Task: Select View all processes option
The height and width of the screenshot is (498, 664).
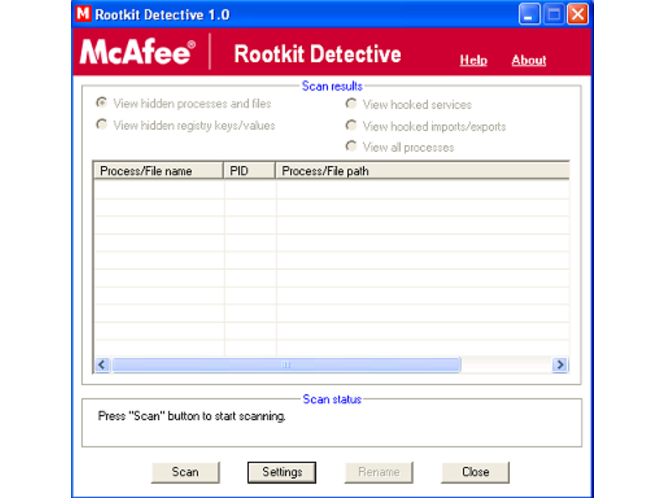Action: pos(400,147)
